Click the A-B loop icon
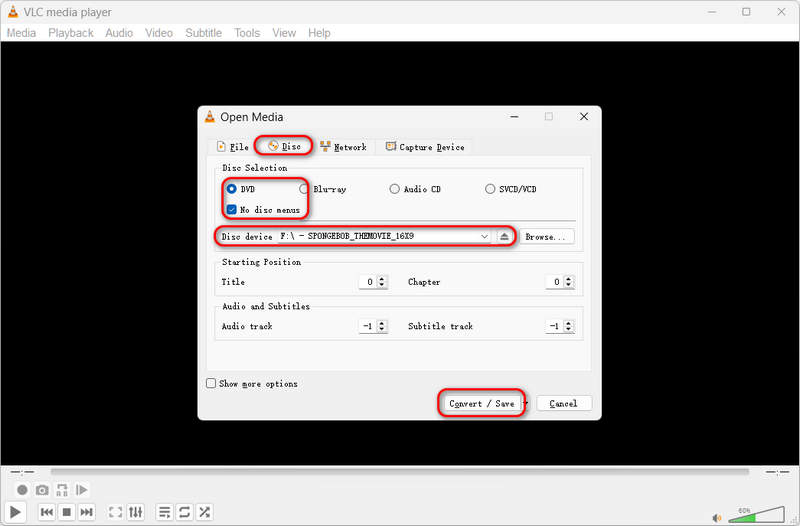 (x=62, y=490)
